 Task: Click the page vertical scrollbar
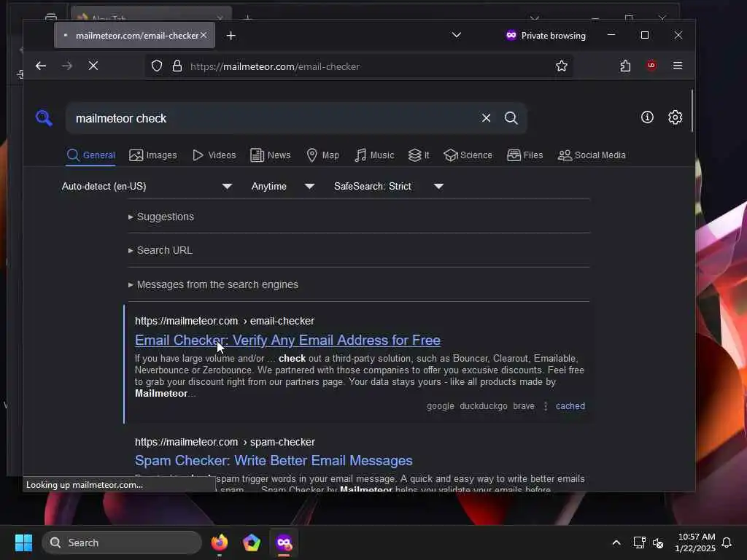pos(692,111)
